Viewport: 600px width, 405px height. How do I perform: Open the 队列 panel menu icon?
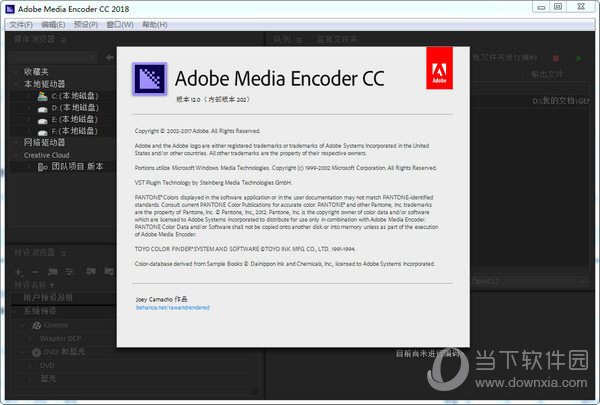click(299, 40)
